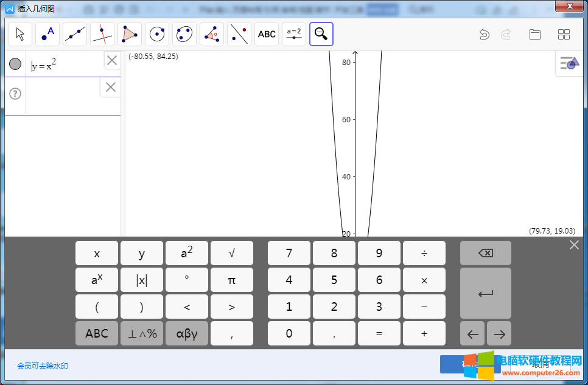This screenshot has width=588, height=385.
Task: Select the Point tool
Action: click(x=47, y=35)
